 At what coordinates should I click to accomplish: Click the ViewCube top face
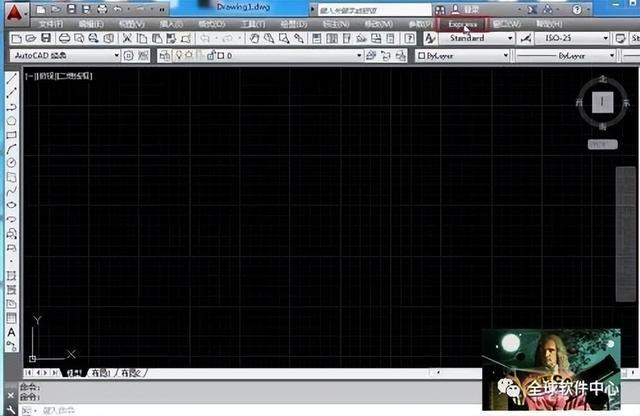(x=602, y=102)
